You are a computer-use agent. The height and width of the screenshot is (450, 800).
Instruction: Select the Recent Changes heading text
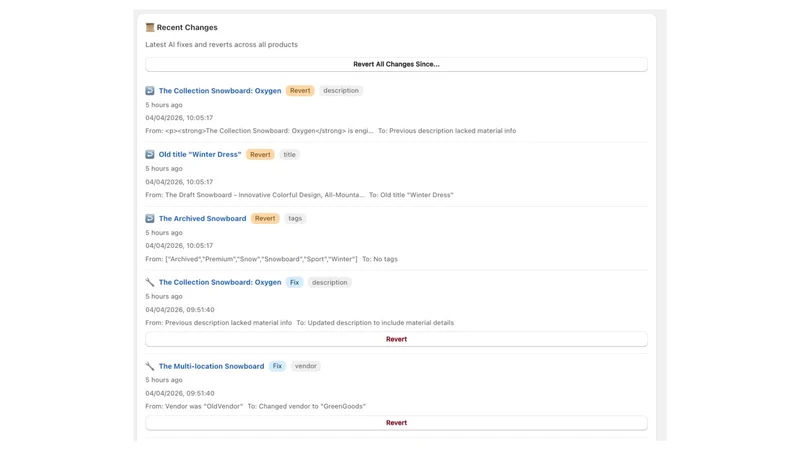pyautogui.click(x=187, y=28)
